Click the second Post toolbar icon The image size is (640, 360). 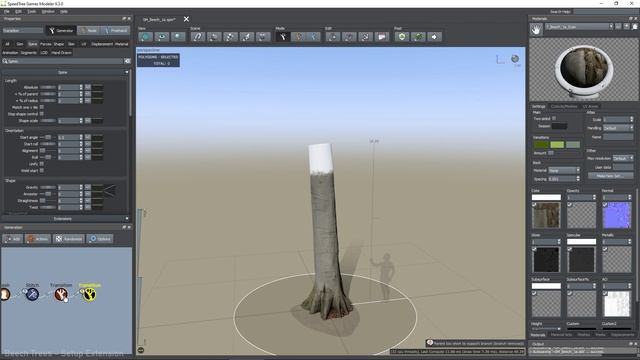[418, 37]
